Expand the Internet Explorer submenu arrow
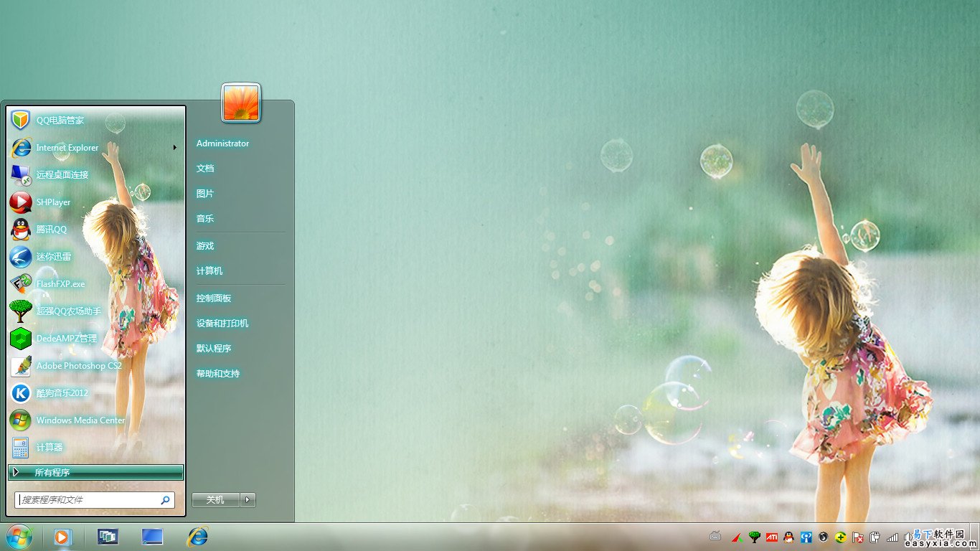 (x=174, y=148)
